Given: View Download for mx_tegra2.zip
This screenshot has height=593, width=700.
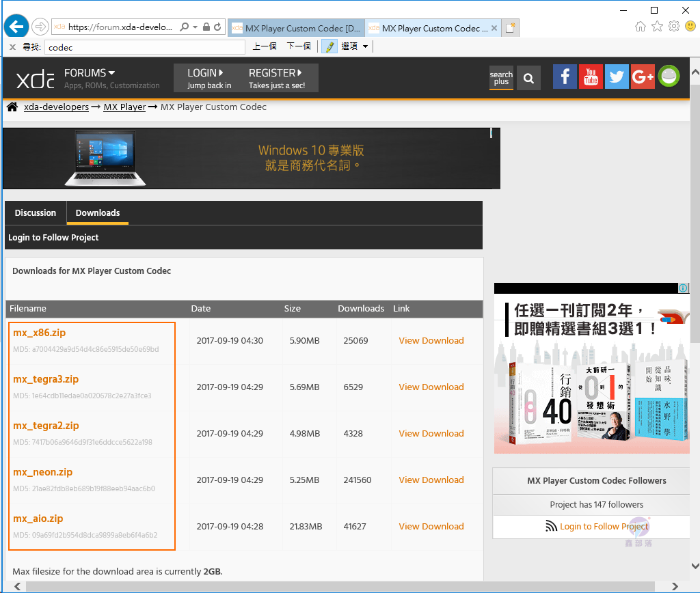Looking at the screenshot, I should pos(431,433).
